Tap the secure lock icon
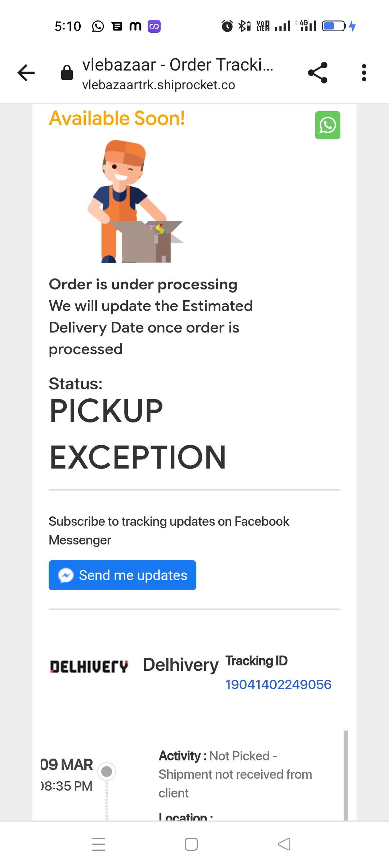 67,73
